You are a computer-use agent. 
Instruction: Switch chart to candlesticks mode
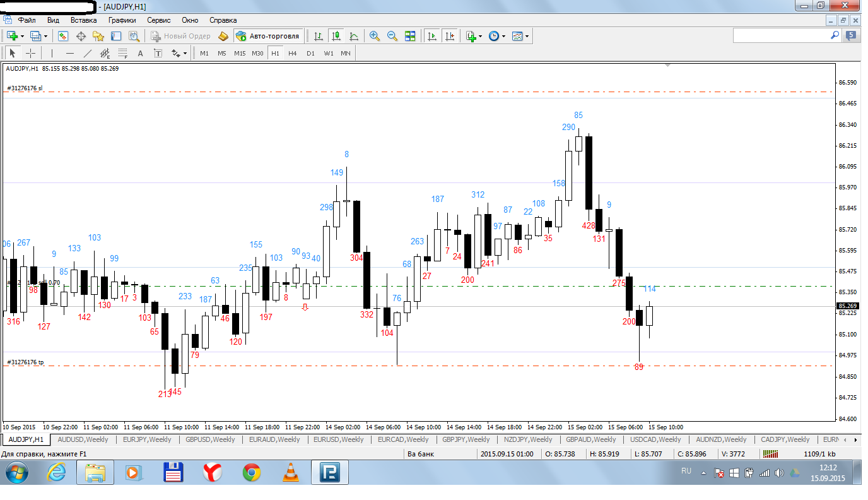coord(336,36)
